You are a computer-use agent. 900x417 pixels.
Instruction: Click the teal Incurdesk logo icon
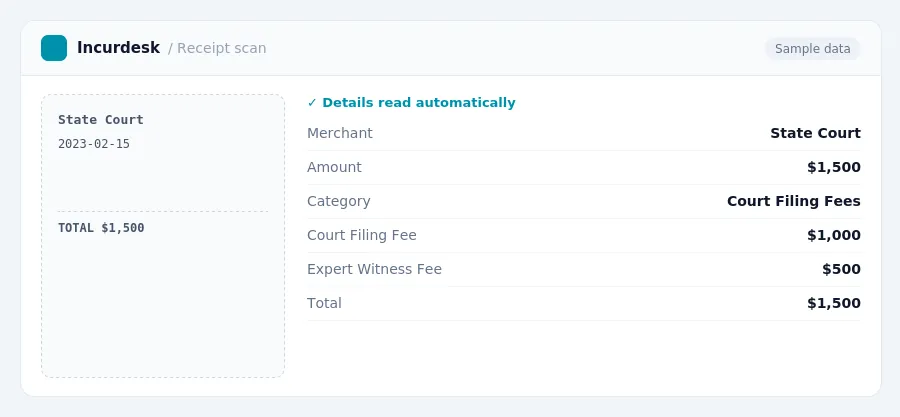pyautogui.click(x=54, y=48)
